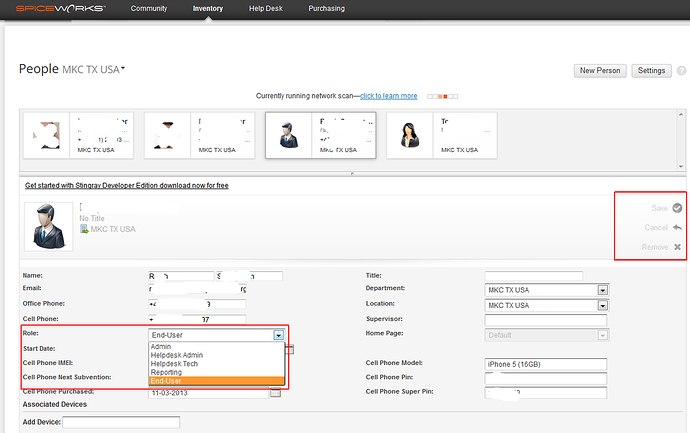Image resolution: width=690 pixels, height=433 pixels.
Task: Click the Cell Phone Pin field
Action: pyautogui.click(x=546, y=378)
